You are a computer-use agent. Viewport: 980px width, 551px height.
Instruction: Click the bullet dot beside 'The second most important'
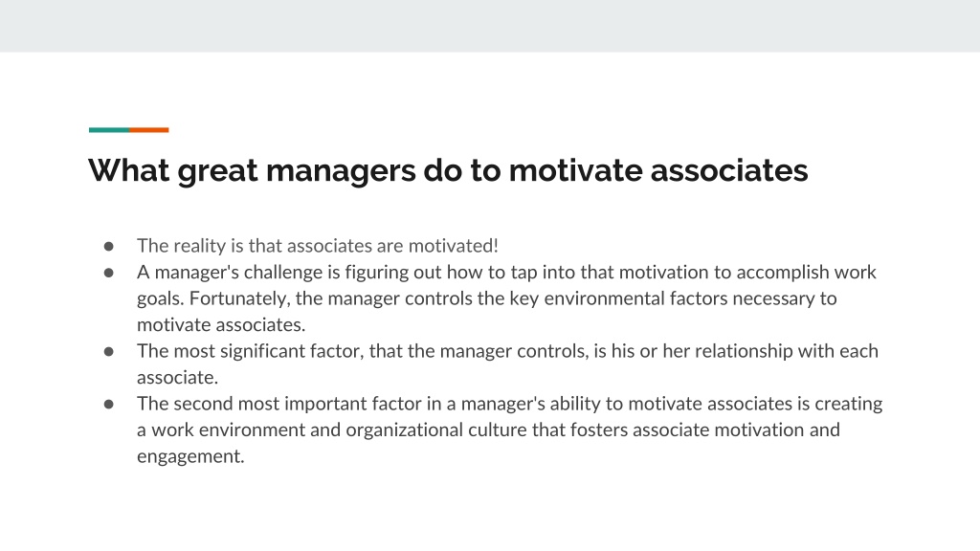109,405
